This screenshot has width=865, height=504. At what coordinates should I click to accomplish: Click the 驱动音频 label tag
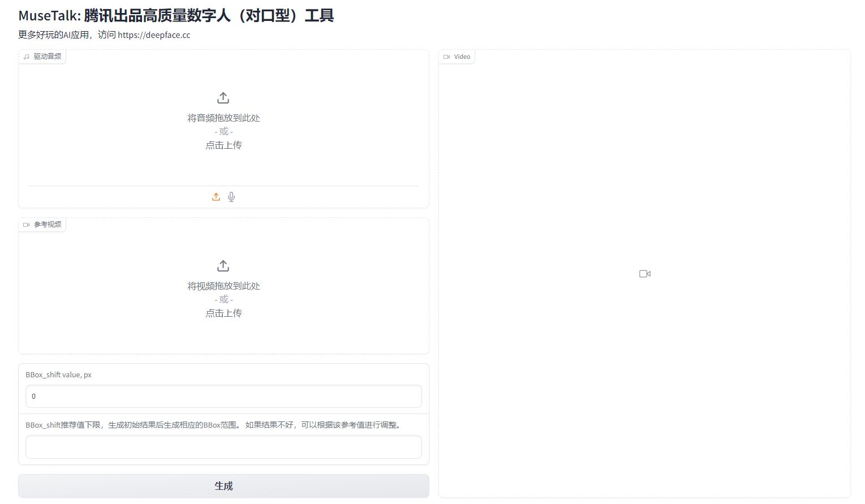point(42,57)
